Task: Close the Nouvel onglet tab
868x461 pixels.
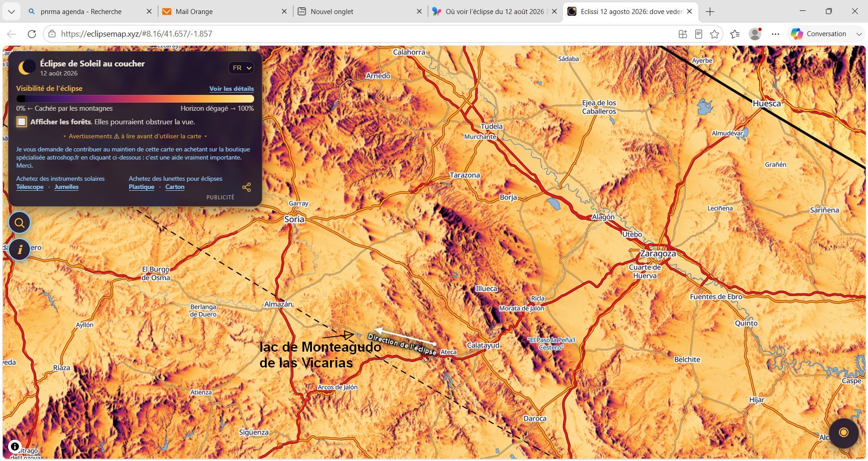Action: (x=420, y=12)
